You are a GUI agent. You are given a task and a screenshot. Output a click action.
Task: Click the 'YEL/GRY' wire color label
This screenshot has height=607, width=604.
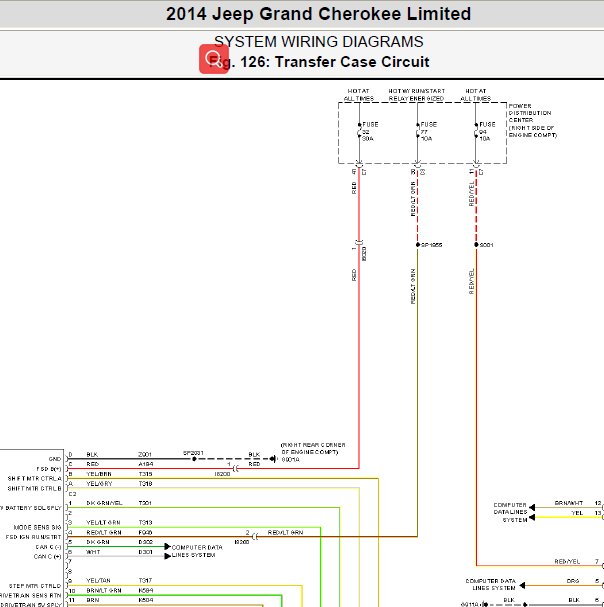point(99,484)
